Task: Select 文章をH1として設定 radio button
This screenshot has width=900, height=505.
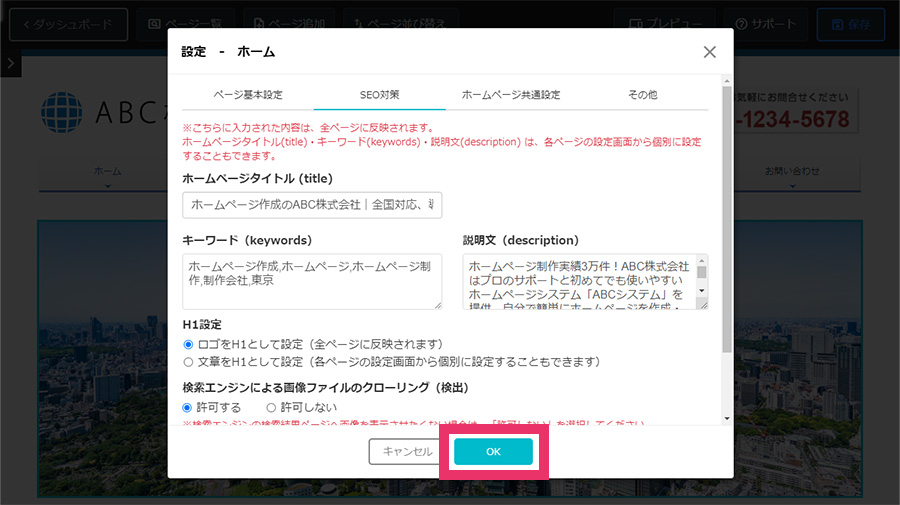Action: (188, 362)
